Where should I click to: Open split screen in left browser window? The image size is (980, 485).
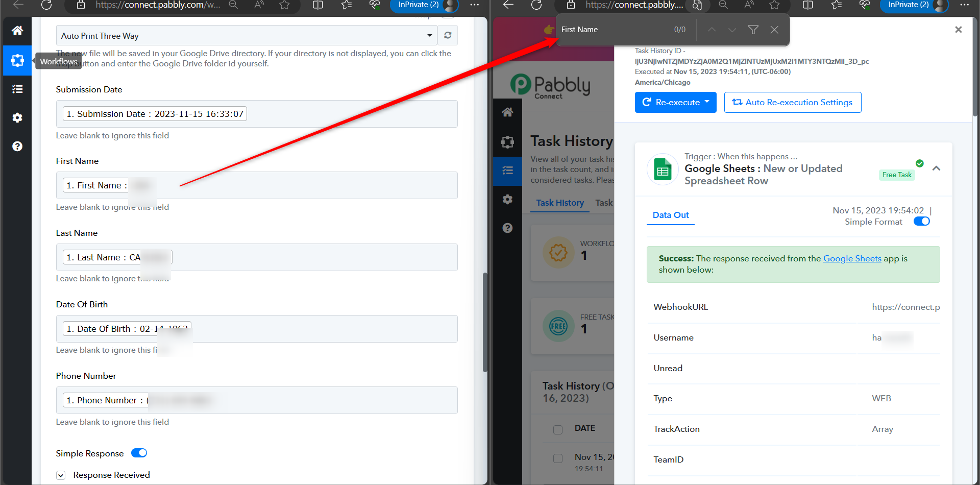[317, 5]
